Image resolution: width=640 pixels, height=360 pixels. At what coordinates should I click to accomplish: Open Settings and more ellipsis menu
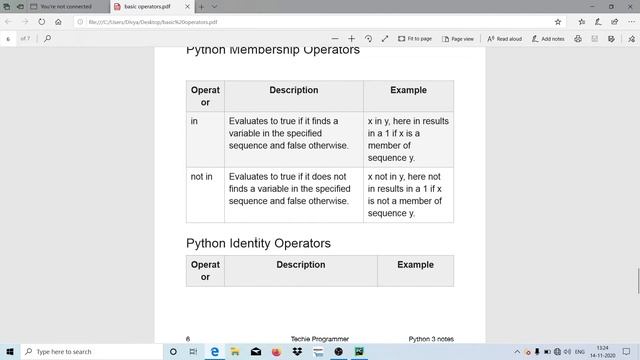pyautogui.click(x=631, y=22)
